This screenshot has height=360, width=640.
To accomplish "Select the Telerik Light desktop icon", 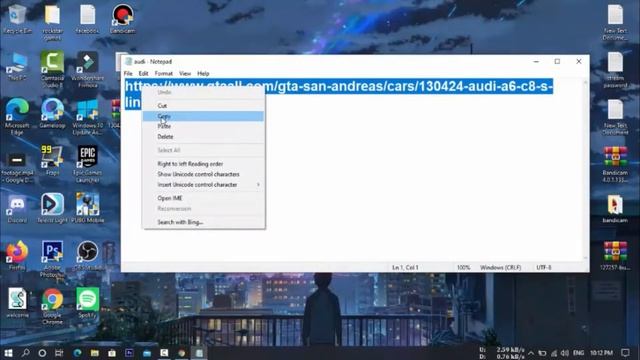I will [x=52, y=208].
